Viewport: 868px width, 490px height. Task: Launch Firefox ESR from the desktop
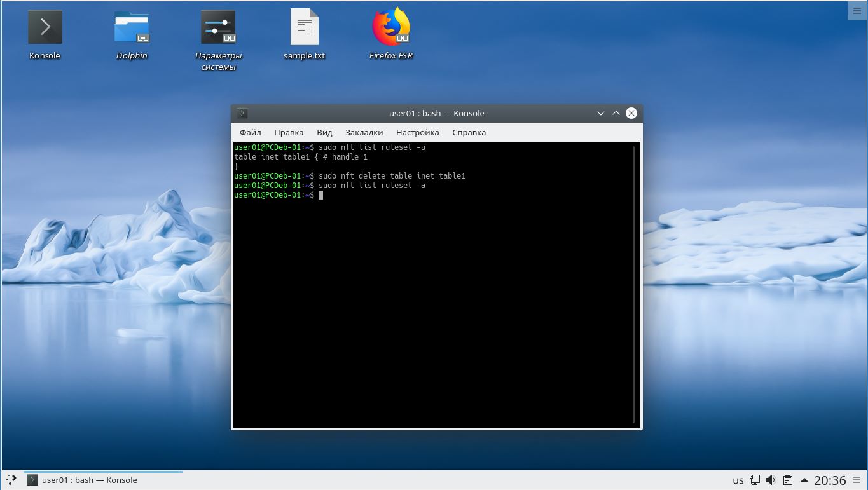(x=390, y=28)
